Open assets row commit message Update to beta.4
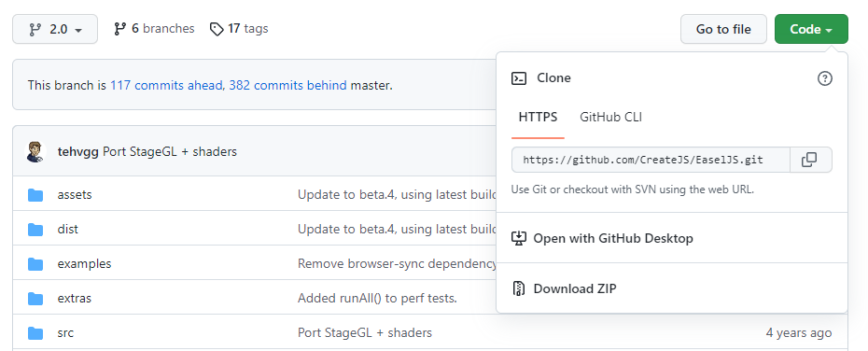The width and height of the screenshot is (868, 351). 397,195
